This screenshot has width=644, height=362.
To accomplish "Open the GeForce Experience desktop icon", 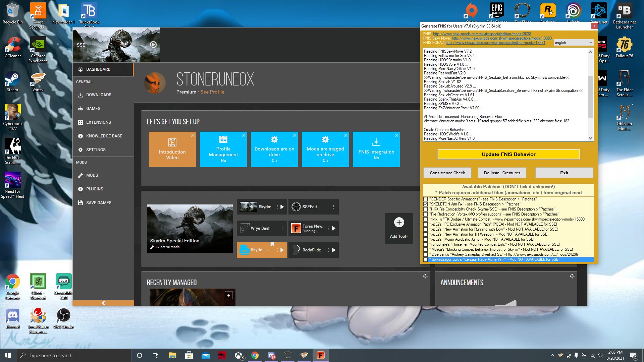I will [38, 50].
